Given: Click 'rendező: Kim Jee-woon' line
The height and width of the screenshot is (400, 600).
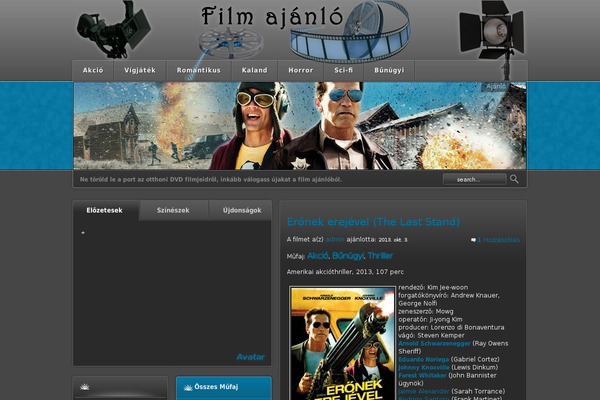Looking at the screenshot, I should [x=433, y=287].
